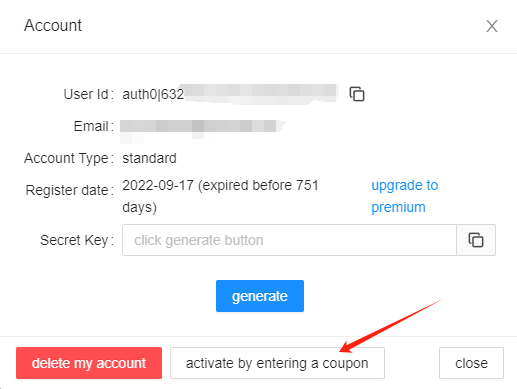Screen dimensions: 517x389
Task: Select the auth0|632 user id text
Action: pyautogui.click(x=153, y=94)
